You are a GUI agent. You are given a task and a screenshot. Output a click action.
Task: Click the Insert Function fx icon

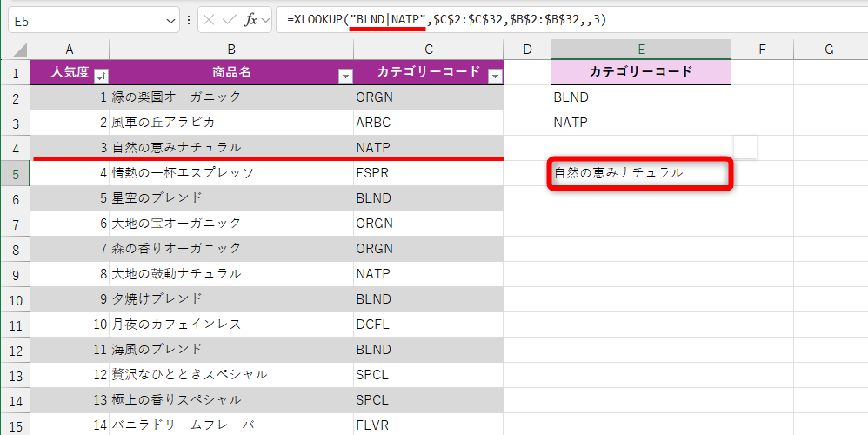(250, 20)
